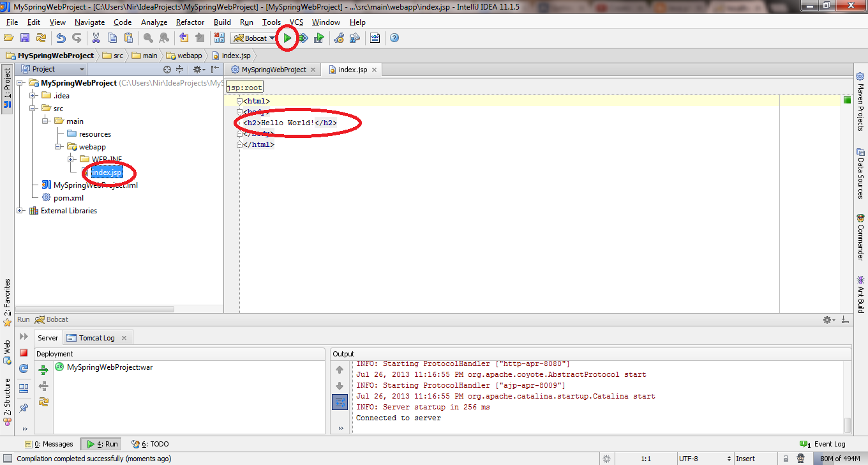Screen dimensions: 868x465
Task: Click the Cut scissors icon
Action: [96, 38]
